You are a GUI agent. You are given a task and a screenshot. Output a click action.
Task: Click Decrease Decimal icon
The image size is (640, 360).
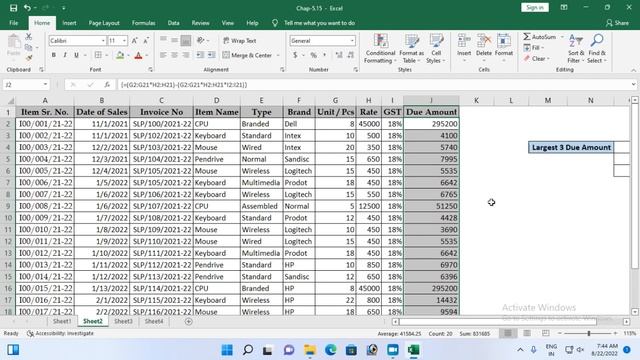[351, 55]
